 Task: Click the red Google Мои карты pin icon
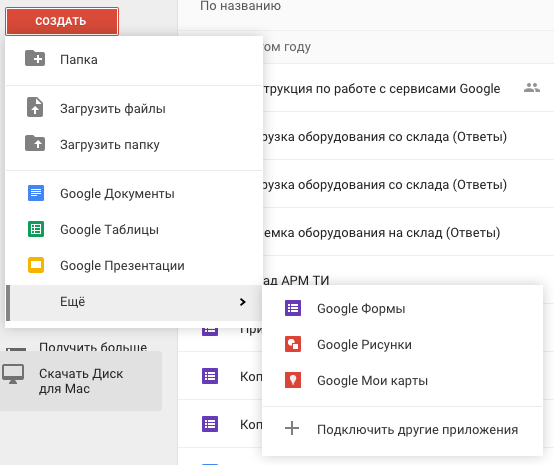[293, 380]
